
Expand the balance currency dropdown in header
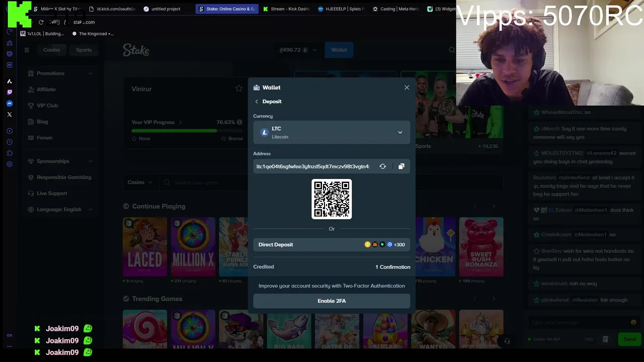tap(314, 50)
